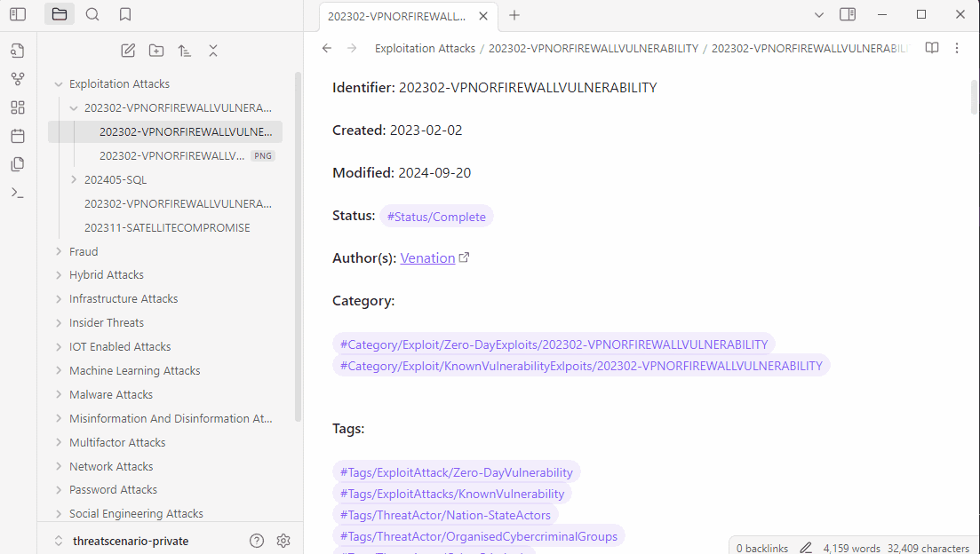Add a new tab plus icon
The height and width of the screenshot is (554, 980).
click(514, 15)
